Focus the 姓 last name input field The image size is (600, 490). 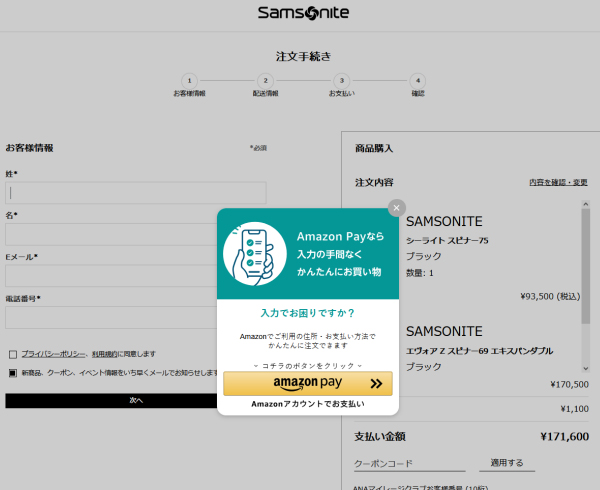tap(136, 193)
